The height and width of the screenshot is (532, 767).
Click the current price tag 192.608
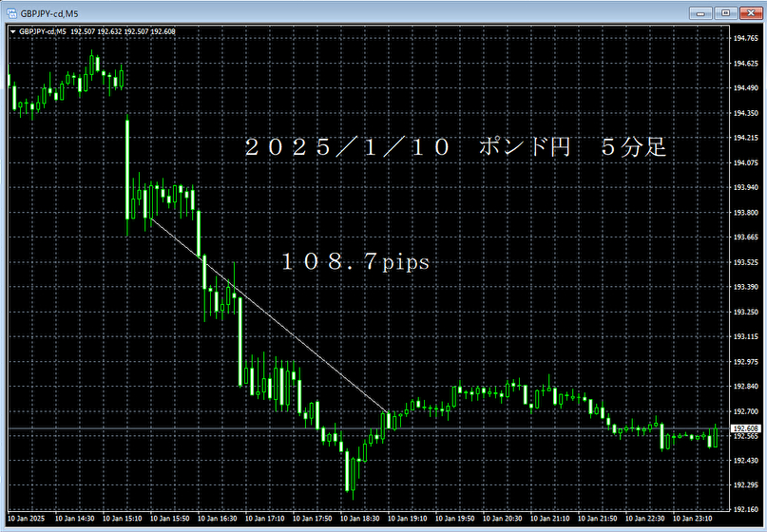pyautogui.click(x=744, y=429)
